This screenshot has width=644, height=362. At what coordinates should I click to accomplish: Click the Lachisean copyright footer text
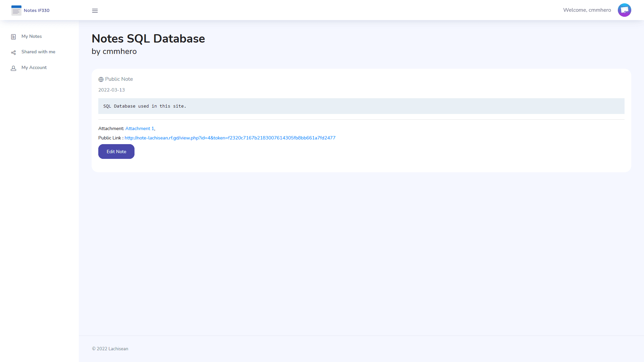click(110, 349)
